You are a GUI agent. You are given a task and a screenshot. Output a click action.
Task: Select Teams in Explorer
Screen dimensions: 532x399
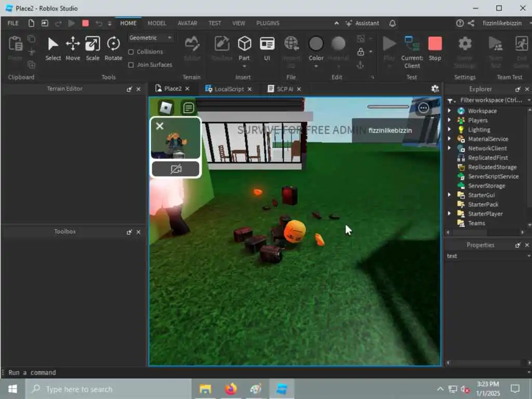coord(476,223)
